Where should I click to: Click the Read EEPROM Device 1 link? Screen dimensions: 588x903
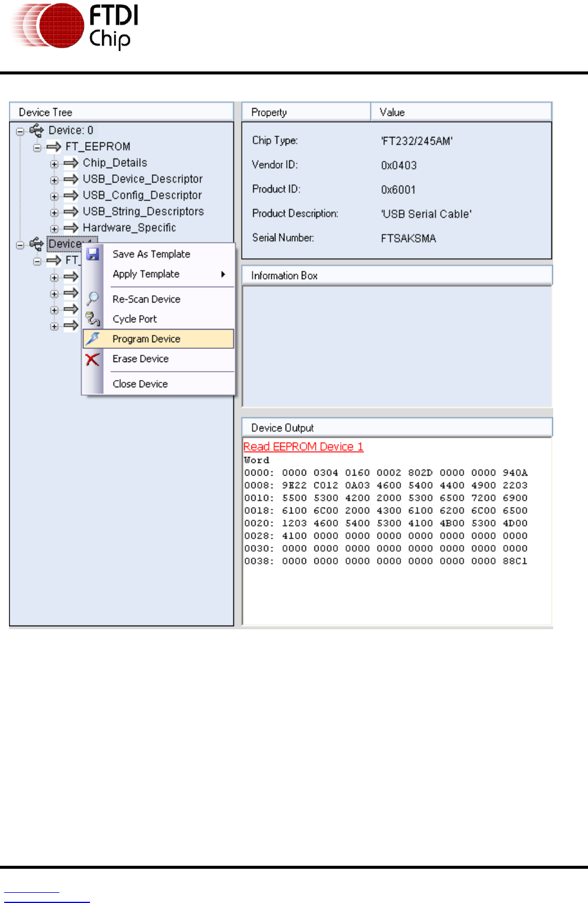click(x=303, y=447)
